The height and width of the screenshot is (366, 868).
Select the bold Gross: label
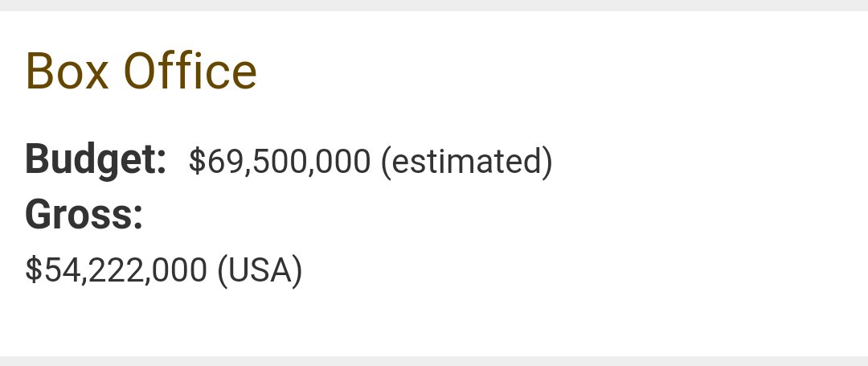[84, 214]
